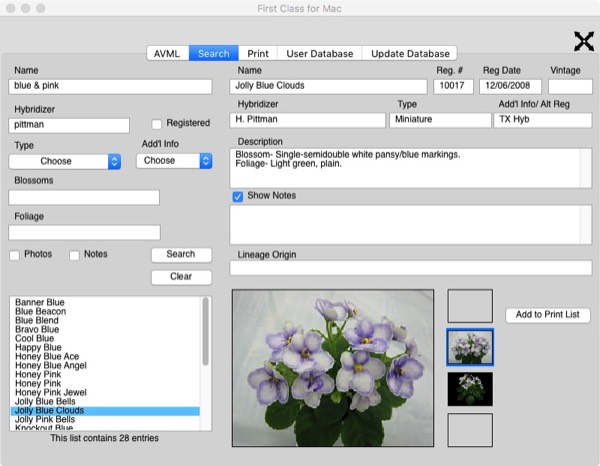Click the large violet plant photo

333,368
